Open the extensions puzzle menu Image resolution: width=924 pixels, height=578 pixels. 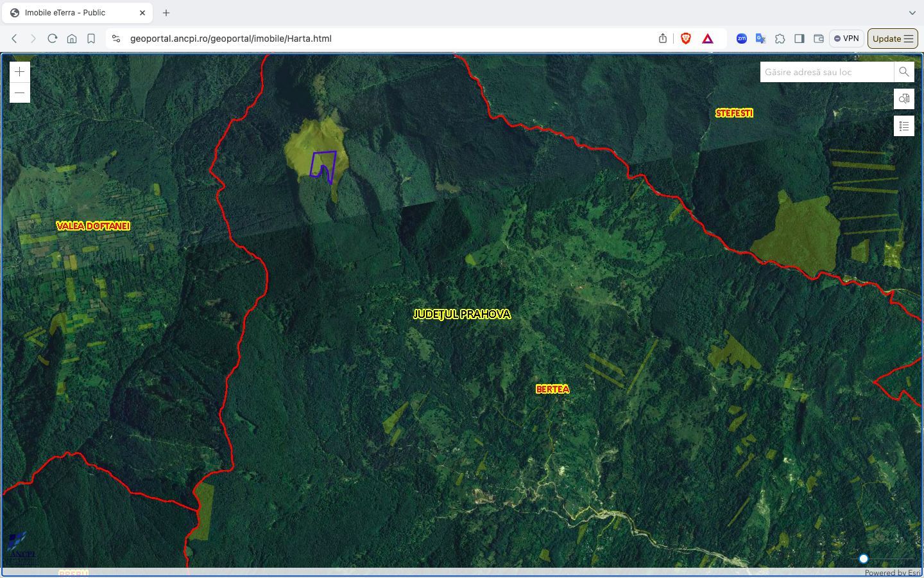point(780,39)
